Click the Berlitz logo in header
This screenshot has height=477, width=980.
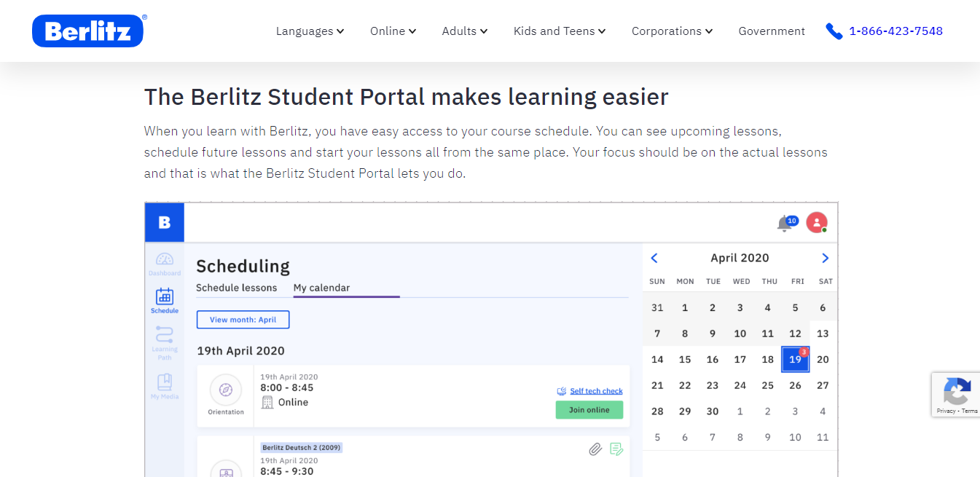point(87,31)
